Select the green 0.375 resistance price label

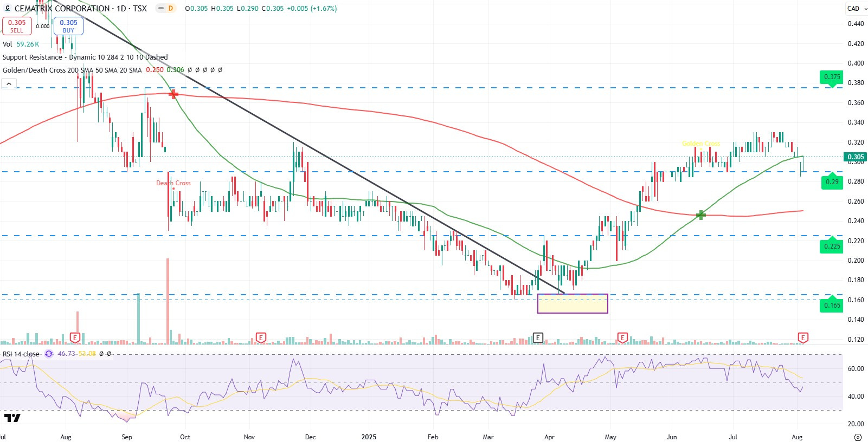point(832,77)
